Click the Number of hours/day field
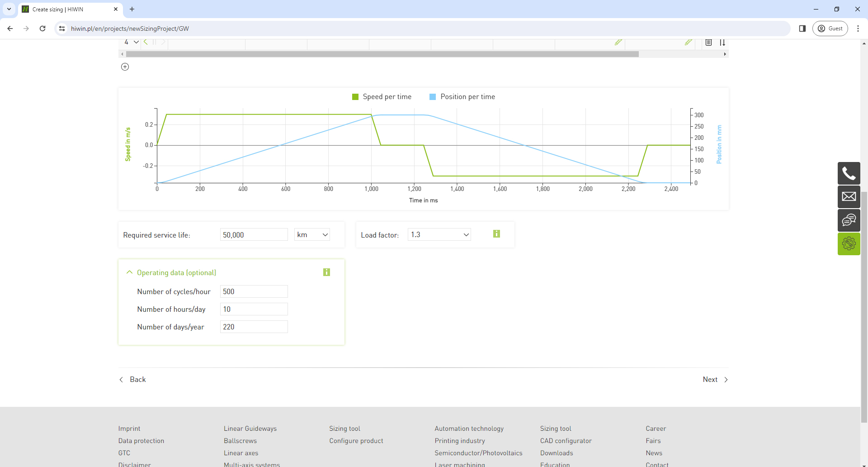The image size is (868, 467). point(254,309)
